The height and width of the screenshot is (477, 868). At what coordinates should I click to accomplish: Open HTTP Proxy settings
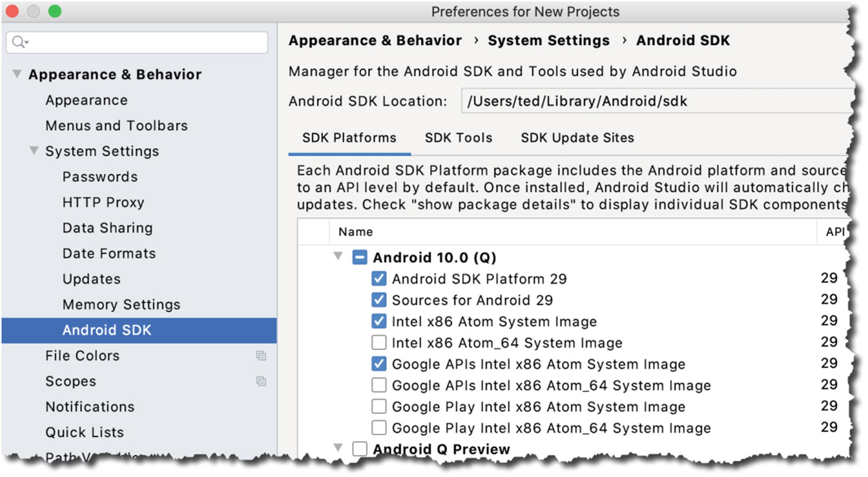coord(104,202)
